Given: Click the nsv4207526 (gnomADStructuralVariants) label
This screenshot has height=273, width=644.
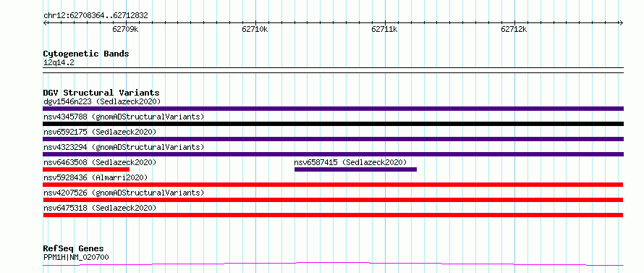Looking at the screenshot, I should coord(124,193).
